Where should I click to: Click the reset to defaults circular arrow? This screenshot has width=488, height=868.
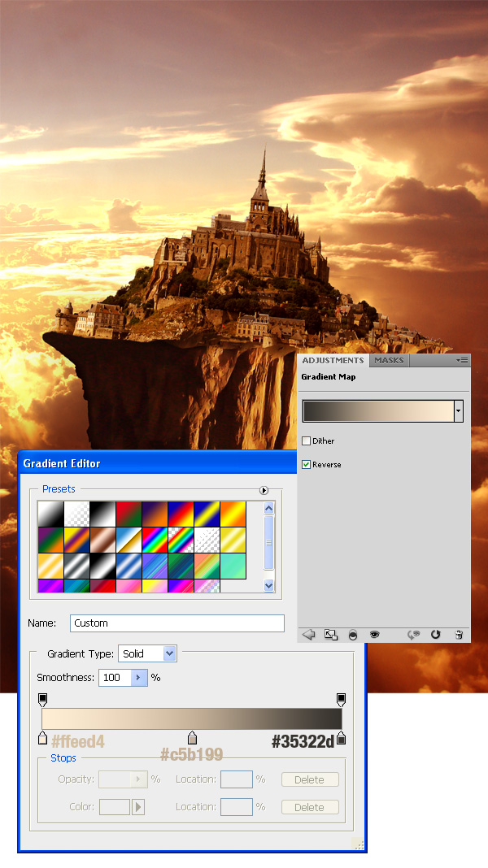pos(435,635)
